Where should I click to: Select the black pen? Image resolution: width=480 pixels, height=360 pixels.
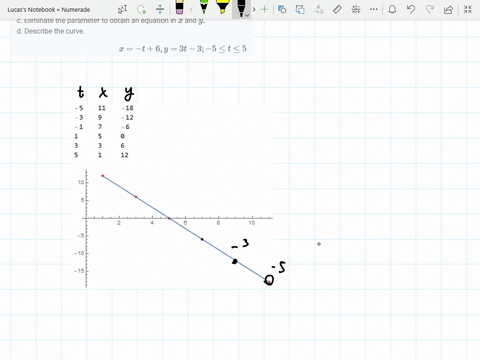click(241, 7)
